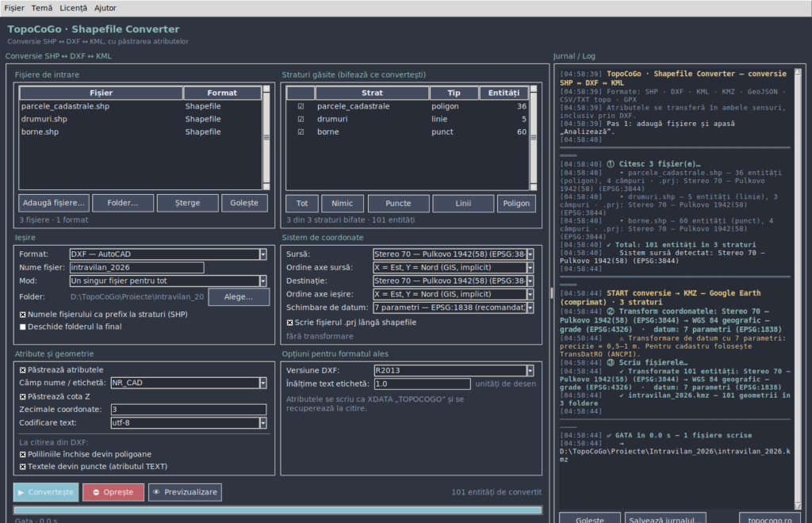This screenshot has height=523, width=812.
Task: Click the output folder path text
Action: point(137,297)
